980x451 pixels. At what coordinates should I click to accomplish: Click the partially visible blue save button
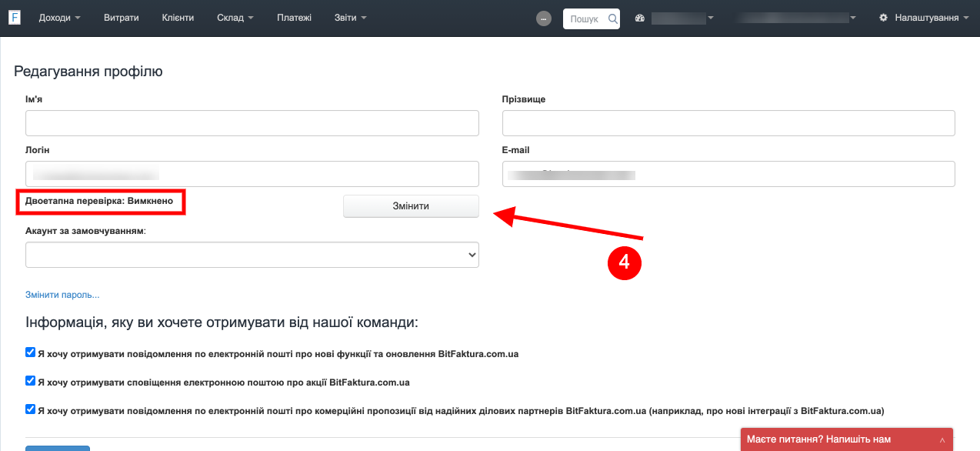[58, 448]
